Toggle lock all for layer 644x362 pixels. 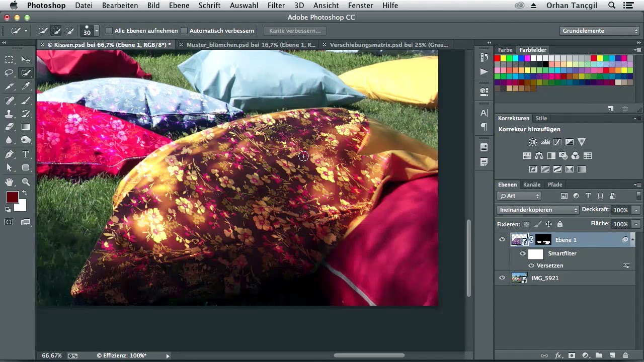coord(560,224)
